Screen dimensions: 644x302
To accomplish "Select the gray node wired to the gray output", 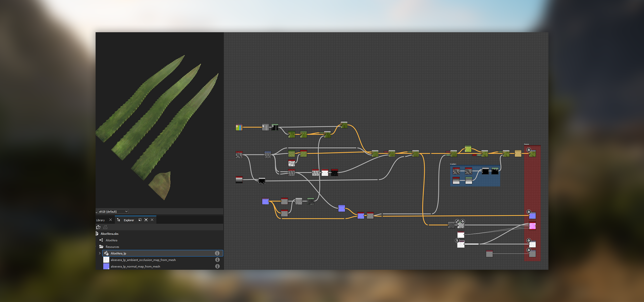I will 489,254.
